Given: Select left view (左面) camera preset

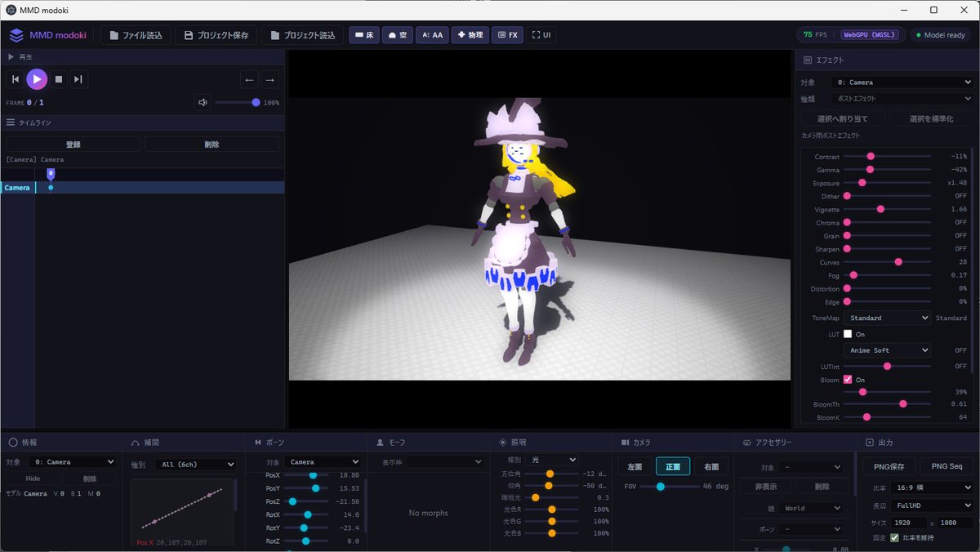Looking at the screenshot, I should [635, 466].
